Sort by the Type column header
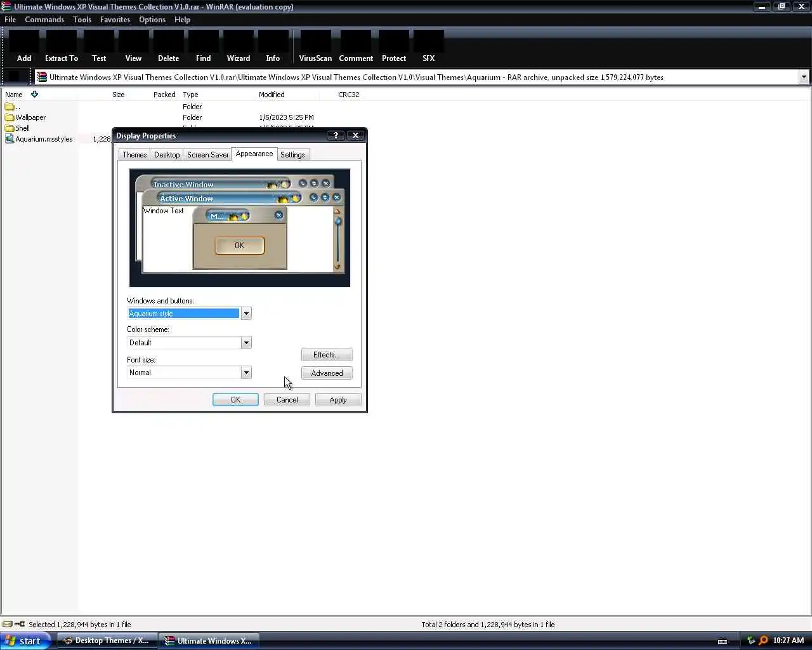Screen dimensions: 812x650 point(190,95)
